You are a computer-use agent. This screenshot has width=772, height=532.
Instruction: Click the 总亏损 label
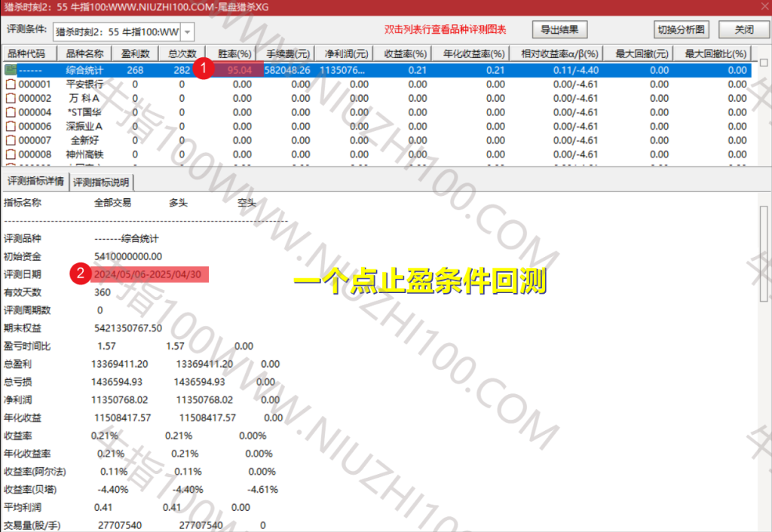pos(18,382)
